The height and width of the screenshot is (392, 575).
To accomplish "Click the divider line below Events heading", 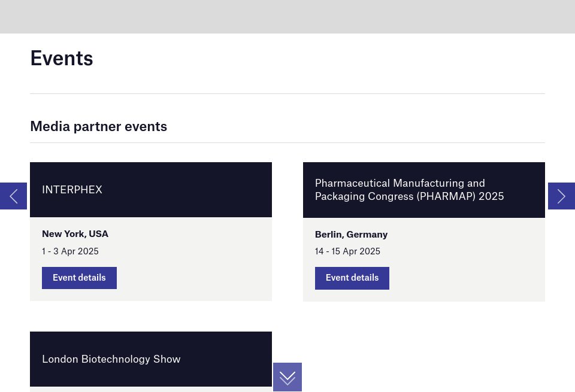I will point(287,93).
